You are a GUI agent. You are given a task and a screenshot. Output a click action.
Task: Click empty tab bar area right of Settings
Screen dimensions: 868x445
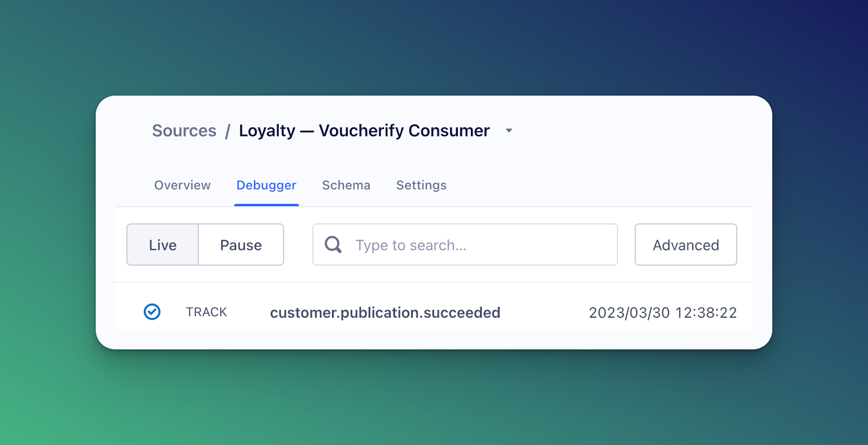pos(597,185)
